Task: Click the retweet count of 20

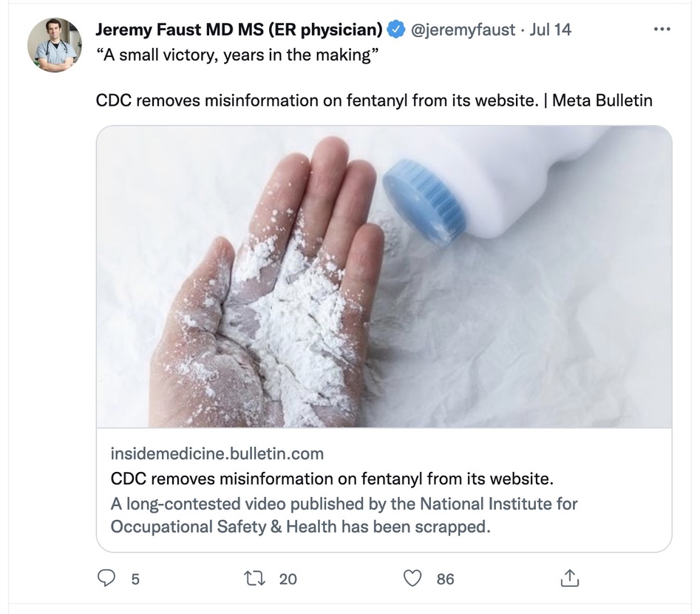Action: [x=288, y=579]
